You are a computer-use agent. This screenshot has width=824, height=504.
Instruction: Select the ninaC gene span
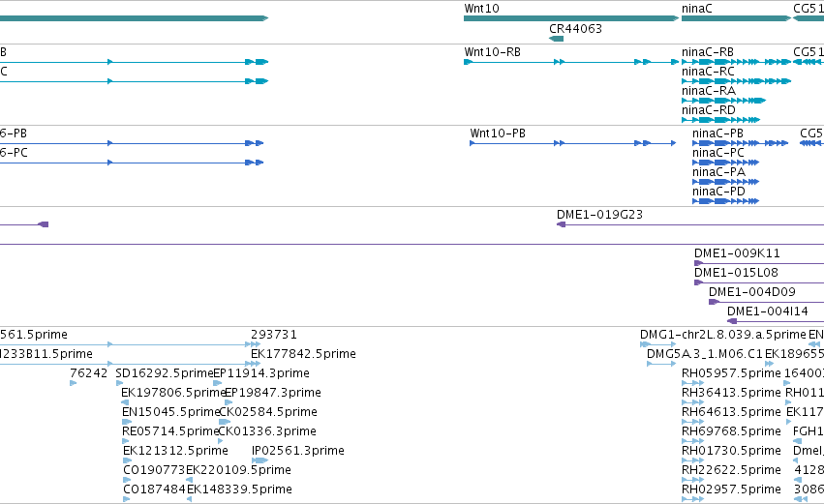pyautogui.click(x=736, y=18)
